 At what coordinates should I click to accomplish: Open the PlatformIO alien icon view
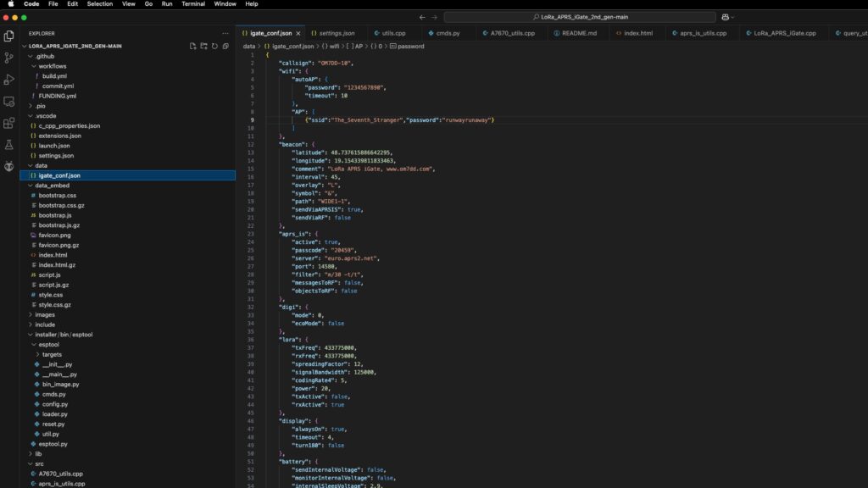click(x=9, y=167)
